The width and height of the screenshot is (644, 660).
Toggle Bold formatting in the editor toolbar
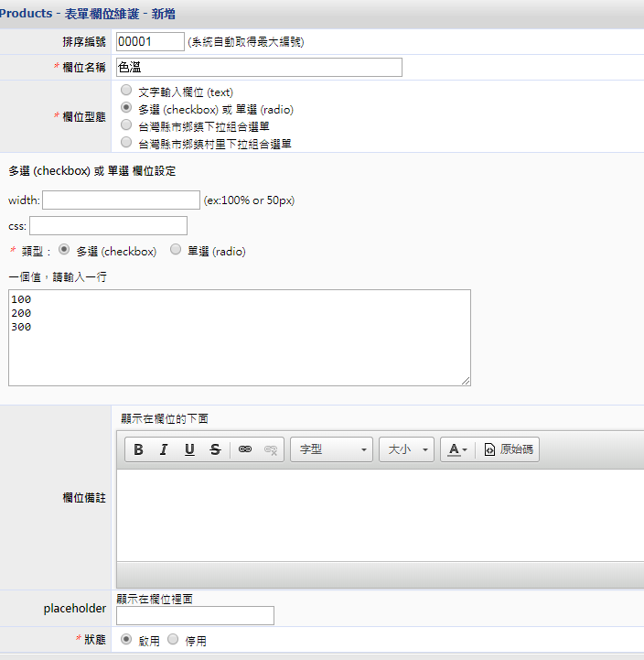pos(139,449)
